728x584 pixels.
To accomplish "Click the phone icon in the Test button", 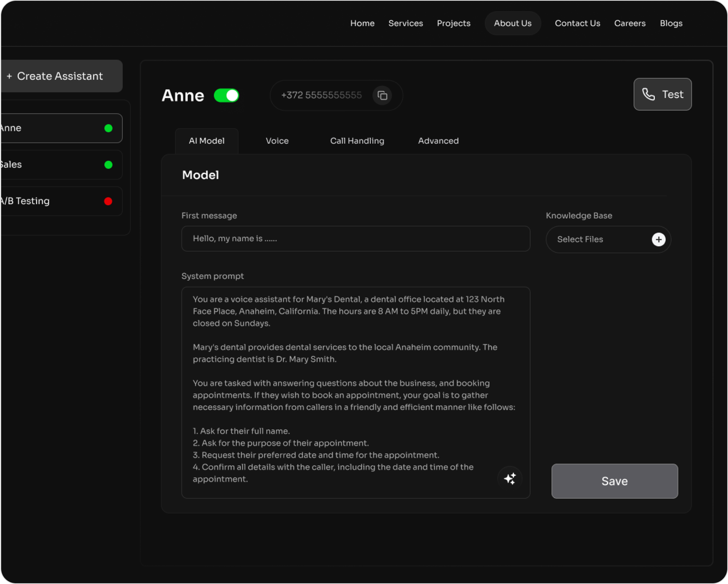I will point(648,94).
